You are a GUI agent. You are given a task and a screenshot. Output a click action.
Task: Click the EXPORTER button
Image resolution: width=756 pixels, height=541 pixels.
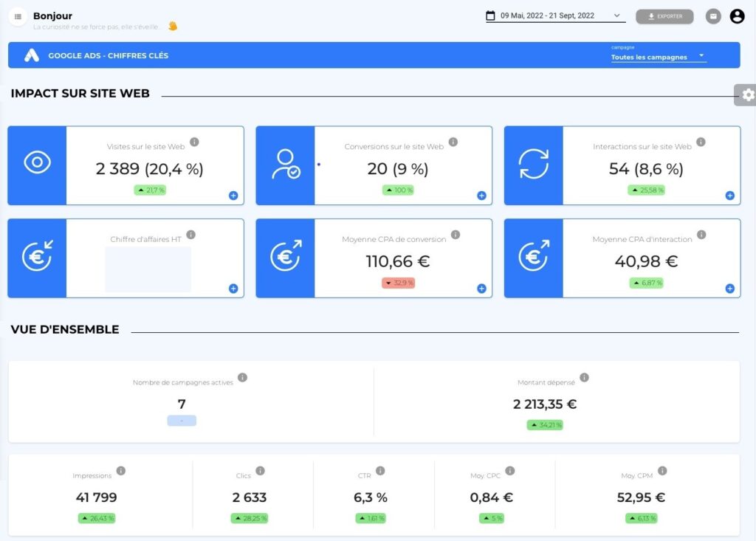tap(664, 15)
